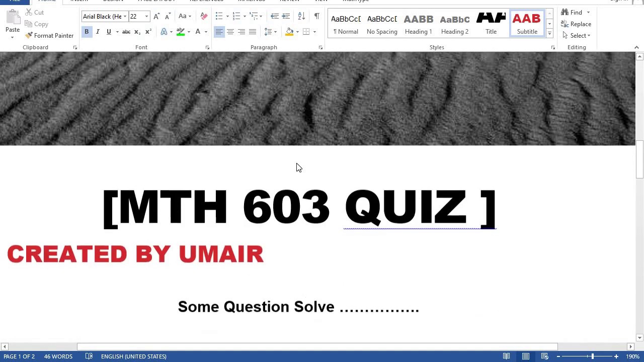Open the Font dialog launcher

point(207,47)
